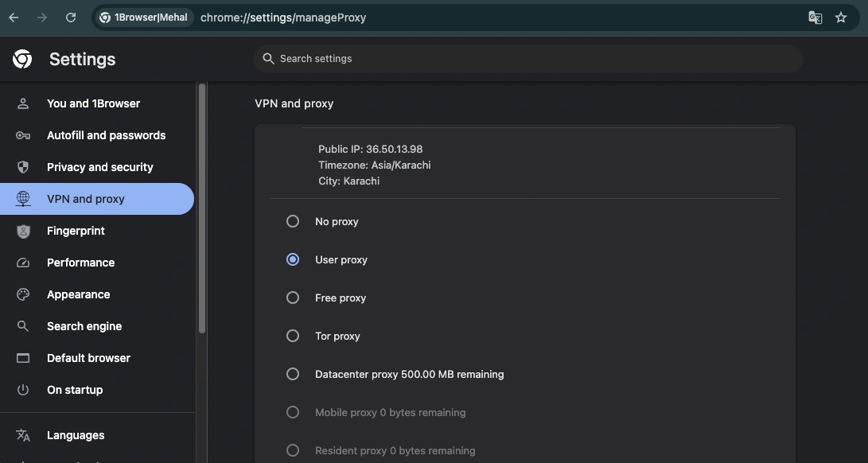Go to Search engine section
The width and height of the screenshot is (868, 463).
click(84, 326)
